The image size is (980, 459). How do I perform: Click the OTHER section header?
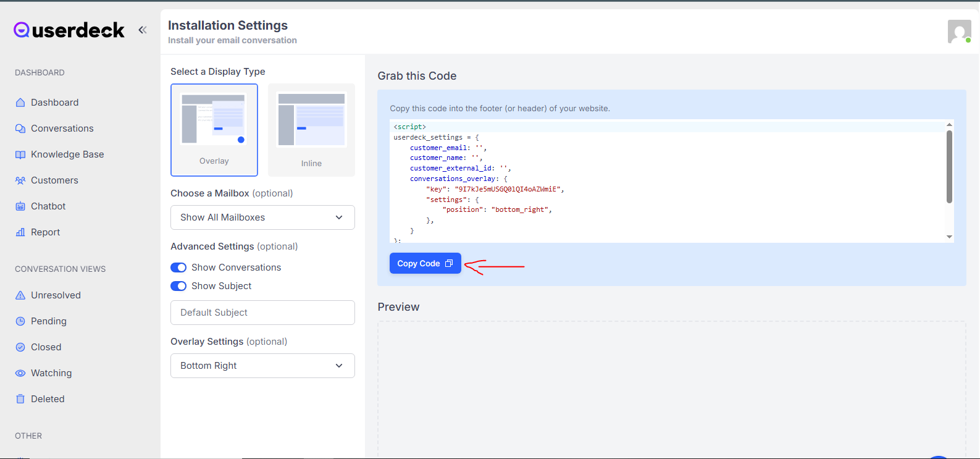28,436
